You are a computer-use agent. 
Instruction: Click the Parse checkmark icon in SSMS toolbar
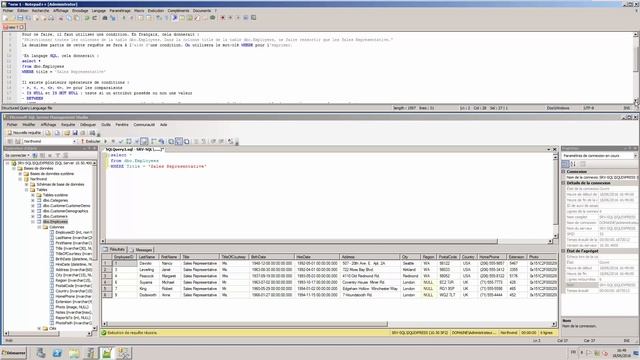click(121, 141)
